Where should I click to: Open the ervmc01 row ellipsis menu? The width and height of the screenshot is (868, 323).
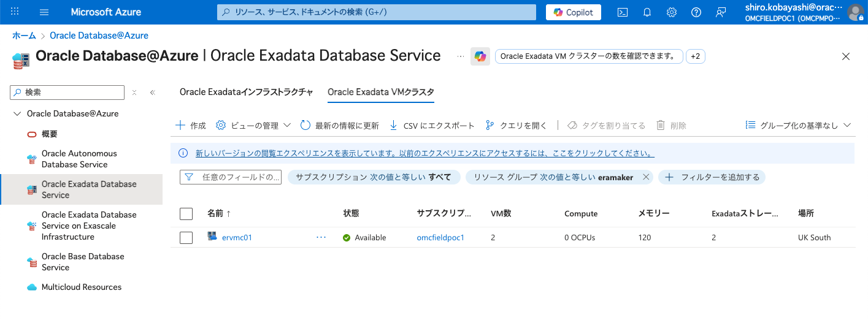coord(321,237)
